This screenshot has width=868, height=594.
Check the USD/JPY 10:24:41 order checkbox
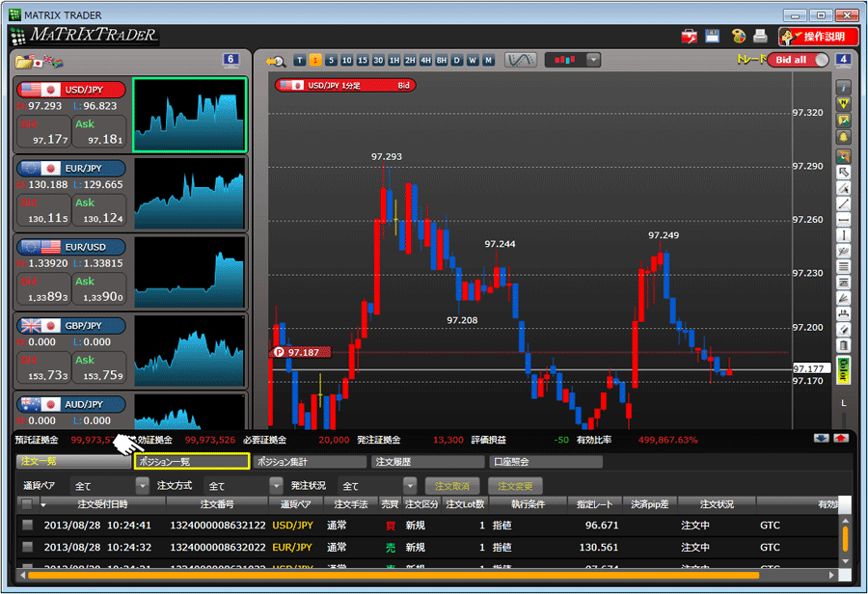pos(27,525)
